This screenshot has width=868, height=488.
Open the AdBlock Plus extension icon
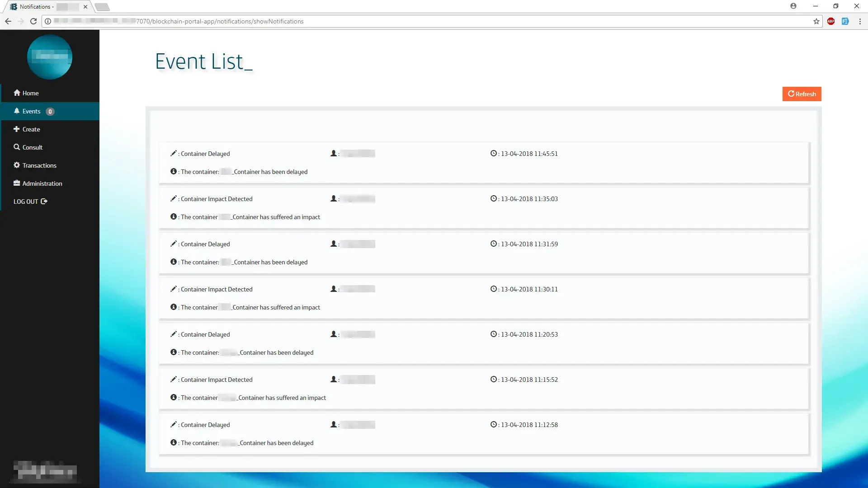pyautogui.click(x=831, y=21)
